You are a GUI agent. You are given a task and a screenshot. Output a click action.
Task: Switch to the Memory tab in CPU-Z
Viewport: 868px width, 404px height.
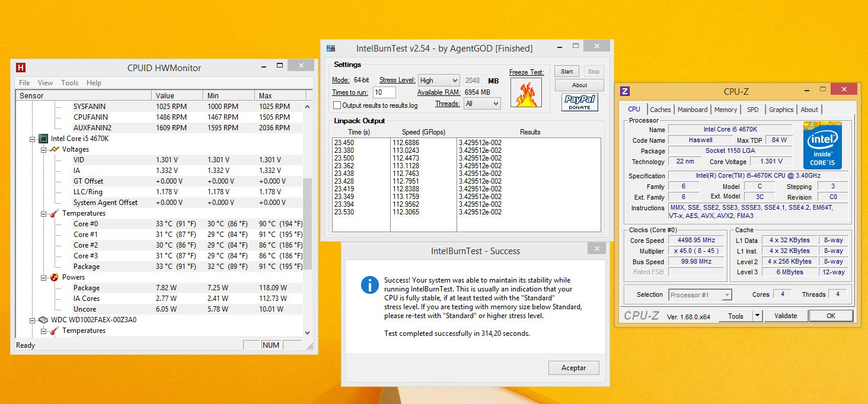(726, 110)
